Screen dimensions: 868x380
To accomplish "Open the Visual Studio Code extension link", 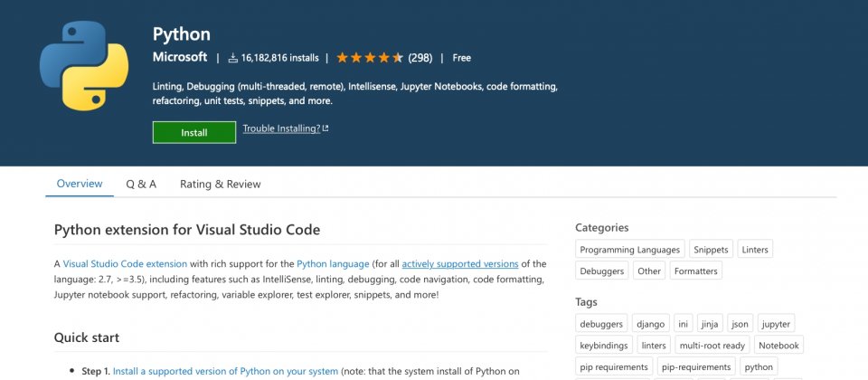I will tap(125, 263).
